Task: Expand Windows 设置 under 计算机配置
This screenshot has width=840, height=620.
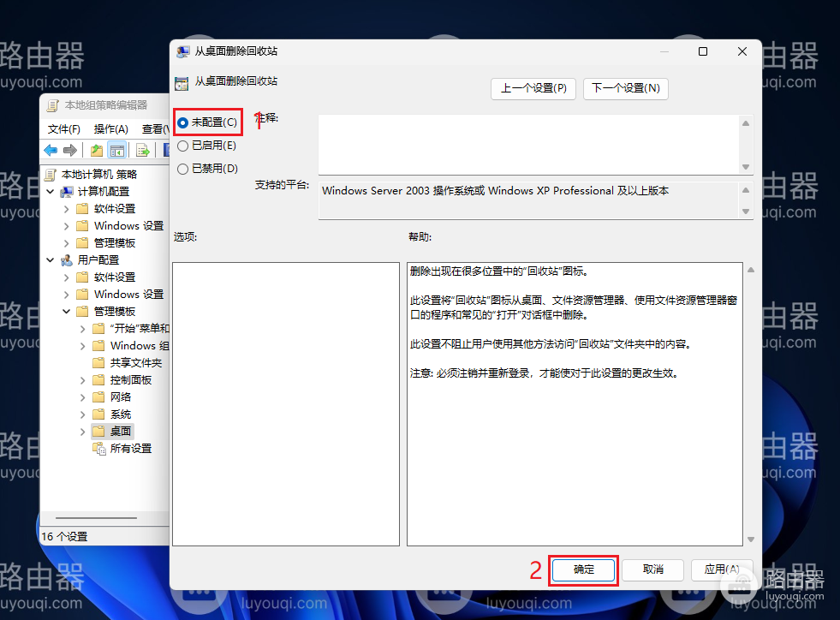Action: tap(67, 226)
